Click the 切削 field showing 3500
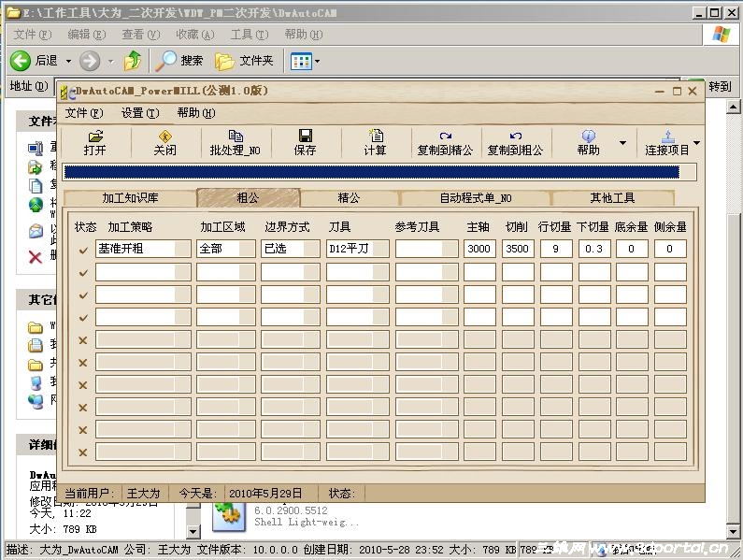This screenshot has width=743, height=560. [x=518, y=249]
